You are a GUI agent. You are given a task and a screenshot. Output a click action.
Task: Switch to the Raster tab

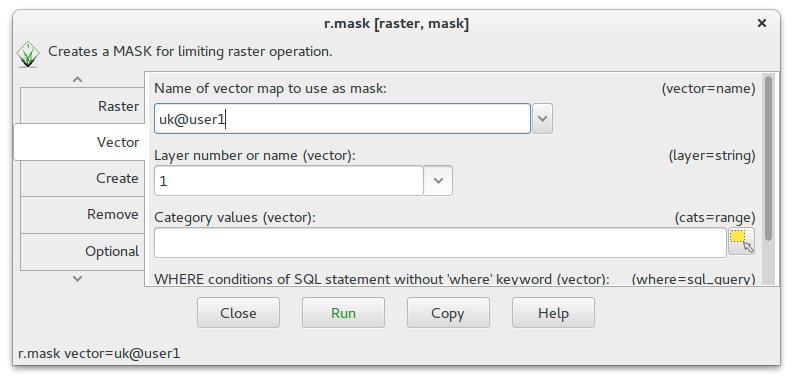pyautogui.click(x=82, y=106)
